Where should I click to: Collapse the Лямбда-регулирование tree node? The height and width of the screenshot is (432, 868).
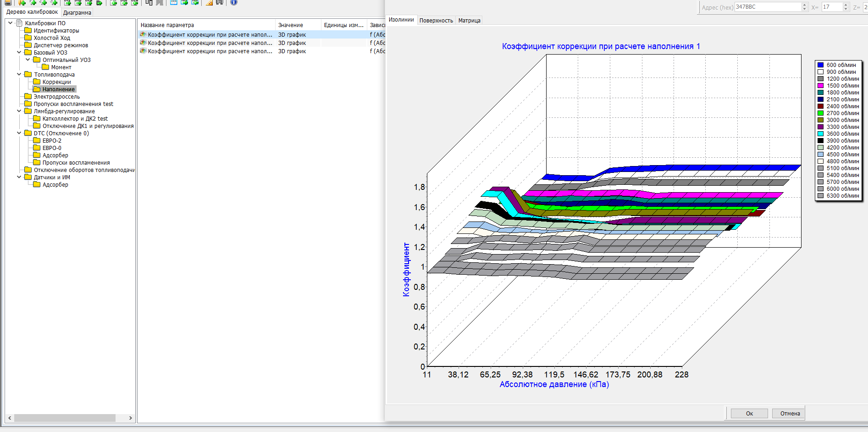click(x=19, y=111)
